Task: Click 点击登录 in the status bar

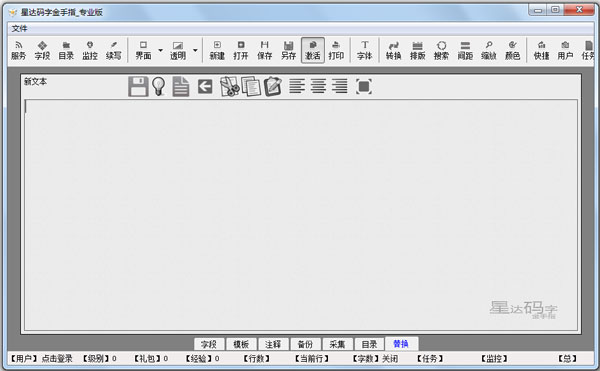Action: tap(57, 358)
